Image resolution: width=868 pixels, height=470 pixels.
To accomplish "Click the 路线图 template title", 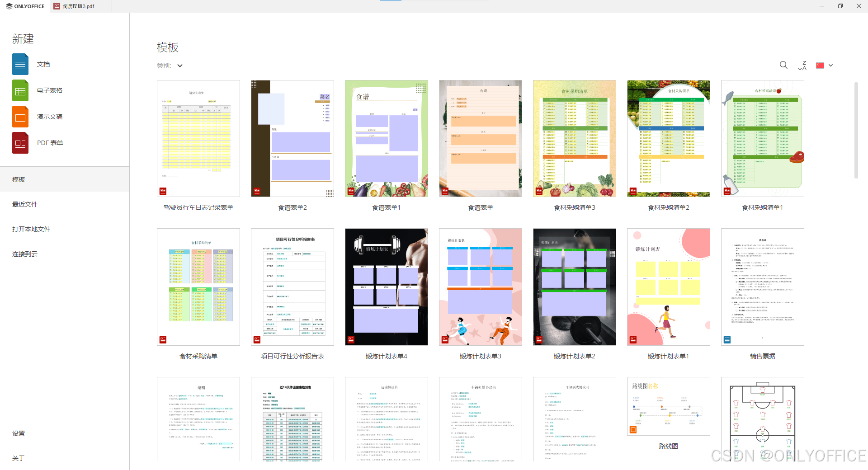I will (669, 446).
